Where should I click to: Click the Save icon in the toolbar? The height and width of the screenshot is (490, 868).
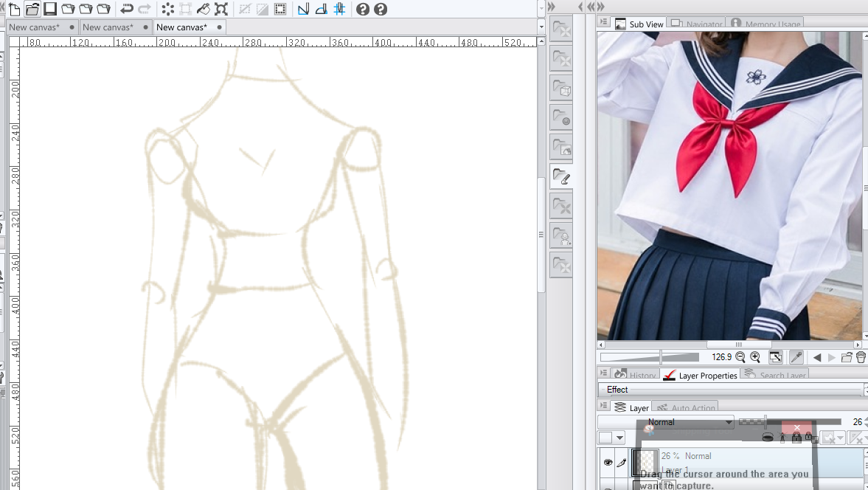(50, 9)
